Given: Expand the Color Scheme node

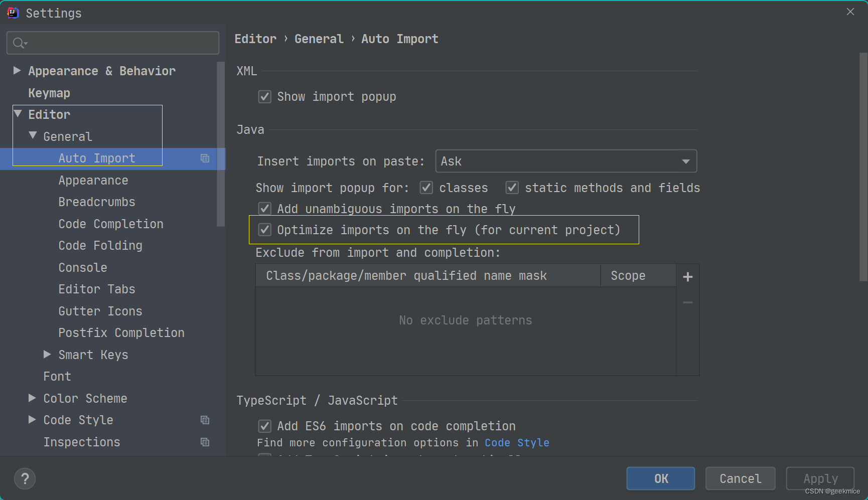Looking at the screenshot, I should pos(32,398).
